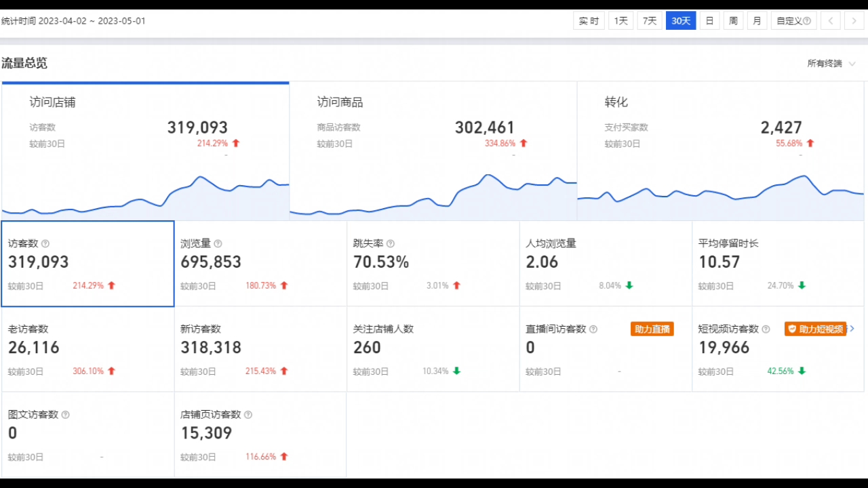The height and width of the screenshot is (488, 868).
Task: Select the 30天 time range
Action: coord(681,21)
